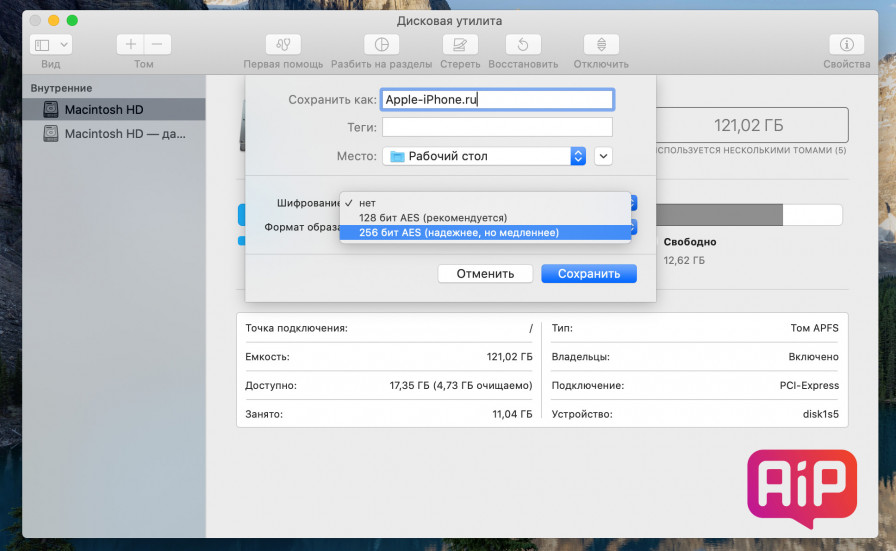This screenshot has width=896, height=551.
Task: Choose 128 бит AES (рекомендуется)
Action: (x=485, y=218)
